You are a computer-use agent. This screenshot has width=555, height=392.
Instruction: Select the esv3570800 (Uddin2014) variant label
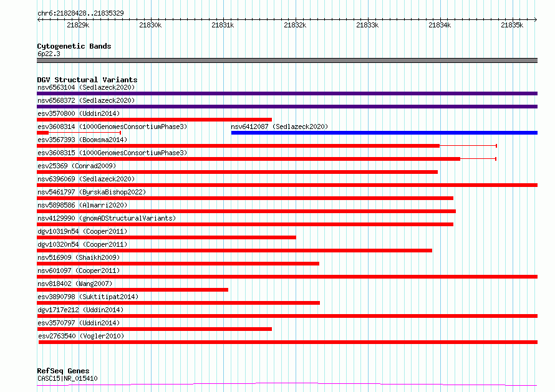(79, 113)
